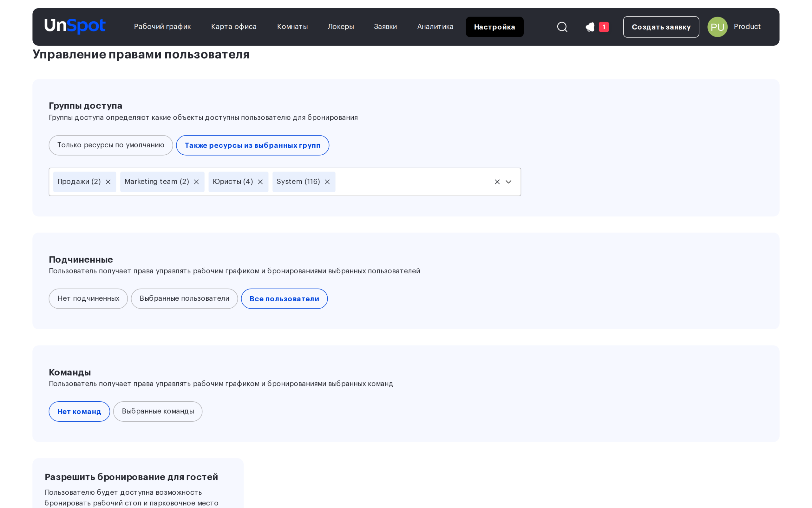Choose Выбранные пользователи option
This screenshot has height=508, width=812.
(184, 299)
